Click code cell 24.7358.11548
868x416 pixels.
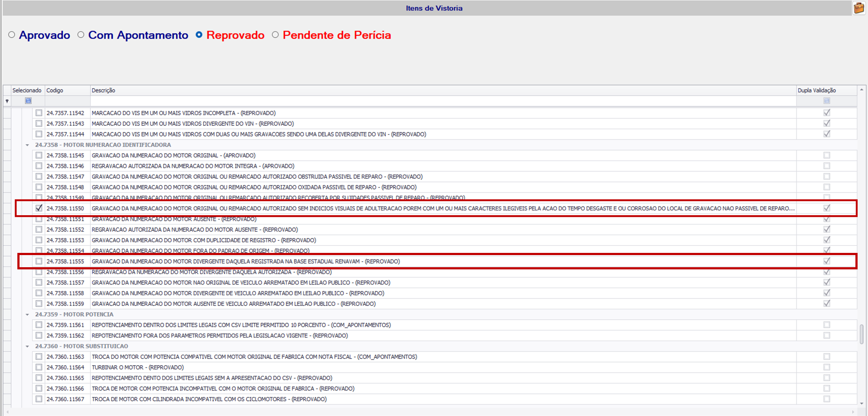coord(66,187)
